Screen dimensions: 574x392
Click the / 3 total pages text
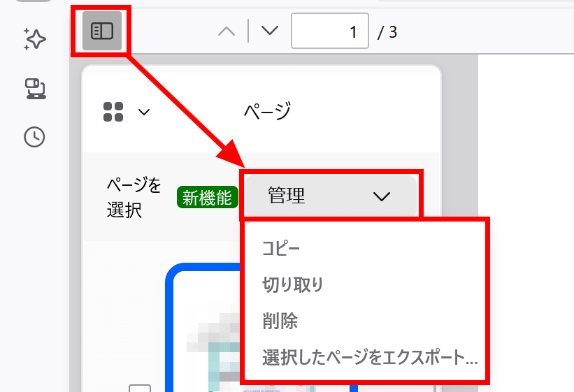point(387,32)
